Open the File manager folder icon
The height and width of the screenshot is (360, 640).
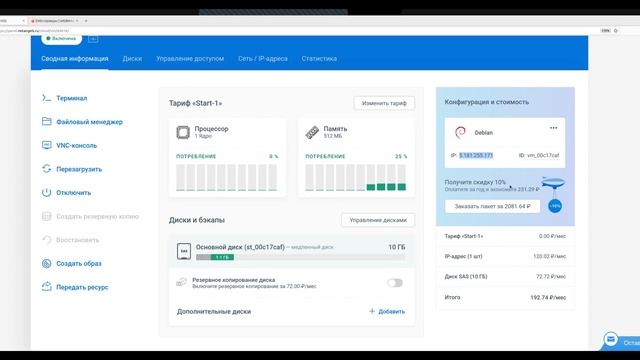tap(47, 122)
